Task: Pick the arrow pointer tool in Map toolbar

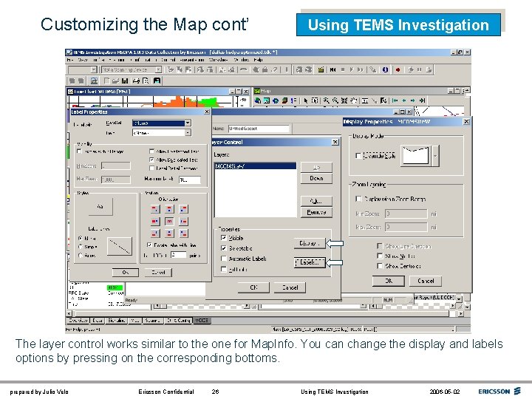Action: tap(306, 100)
